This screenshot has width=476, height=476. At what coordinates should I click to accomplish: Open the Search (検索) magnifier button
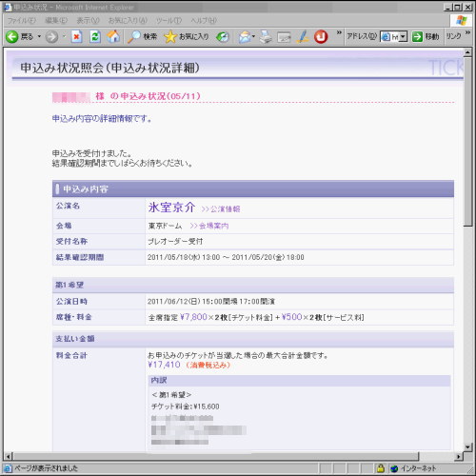coord(142,37)
